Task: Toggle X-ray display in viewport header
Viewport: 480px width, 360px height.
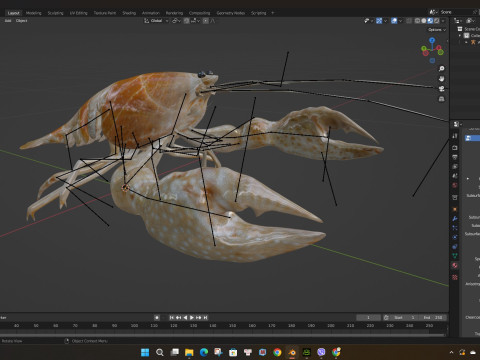Action: [409, 21]
